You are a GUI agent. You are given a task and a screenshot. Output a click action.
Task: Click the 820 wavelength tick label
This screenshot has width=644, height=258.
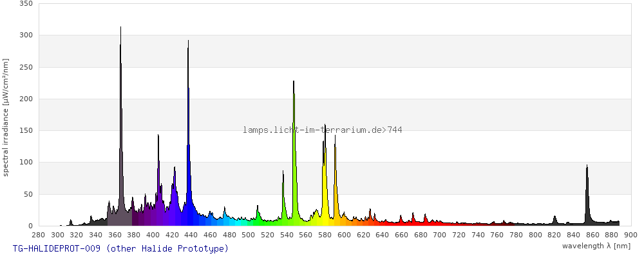point(554,235)
